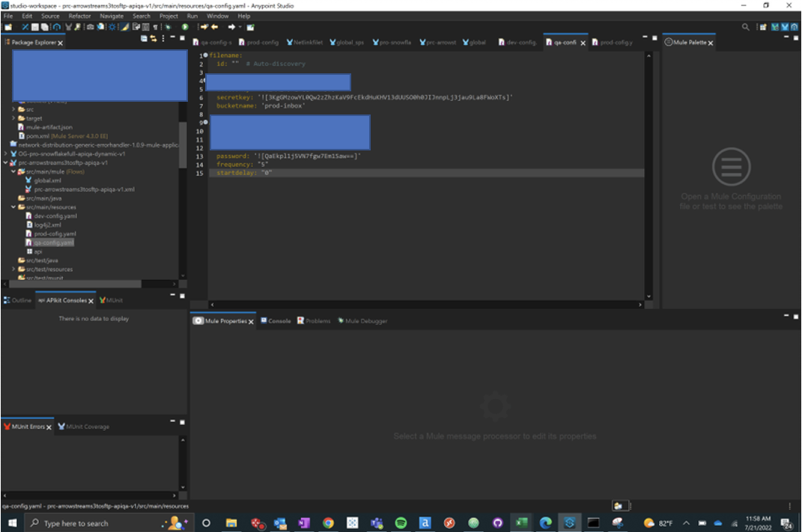This screenshot has width=802, height=532.
Task: Close the Mule Palette tab
Action: (x=711, y=43)
